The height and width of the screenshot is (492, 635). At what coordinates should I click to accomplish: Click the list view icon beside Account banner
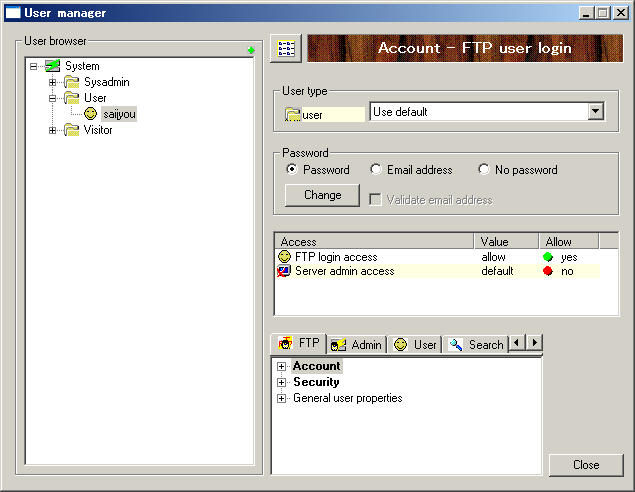point(286,49)
